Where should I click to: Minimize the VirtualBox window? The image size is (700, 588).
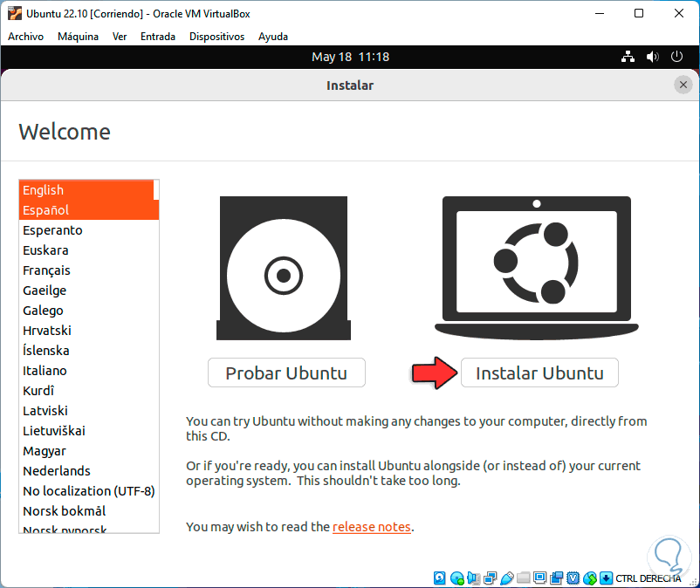(600, 13)
